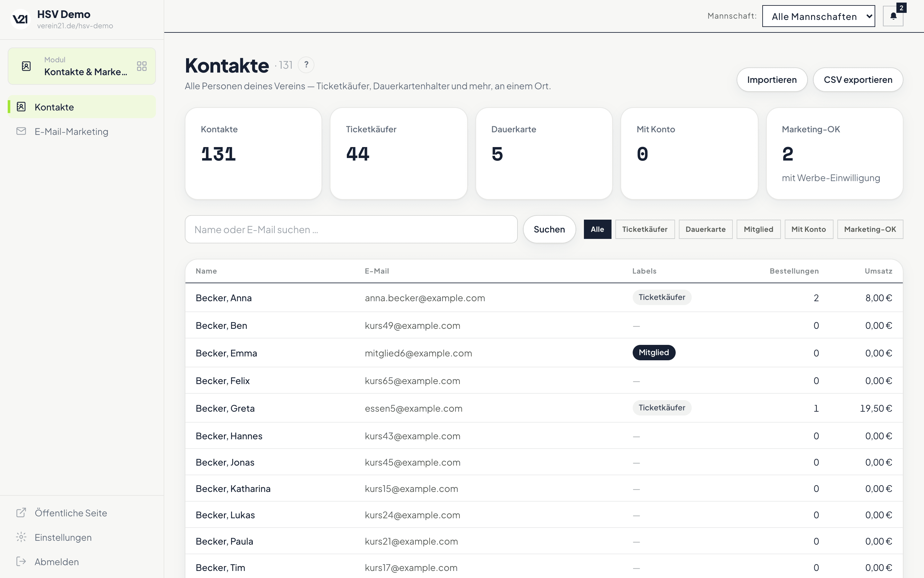
Task: Click the V21 club logo
Action: [x=20, y=19]
